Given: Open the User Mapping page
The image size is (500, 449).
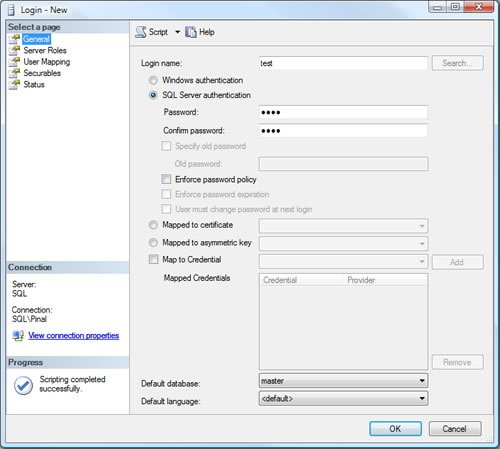Looking at the screenshot, I should pos(47,62).
